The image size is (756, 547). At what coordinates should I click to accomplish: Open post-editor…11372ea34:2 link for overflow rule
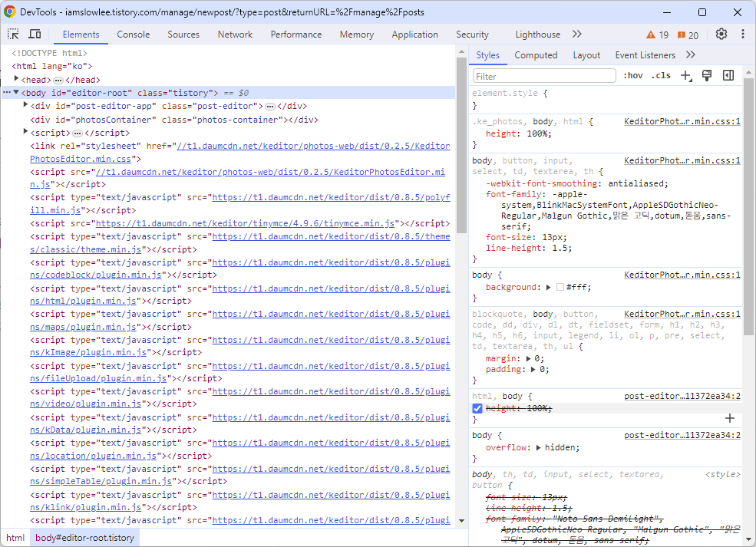(x=682, y=435)
